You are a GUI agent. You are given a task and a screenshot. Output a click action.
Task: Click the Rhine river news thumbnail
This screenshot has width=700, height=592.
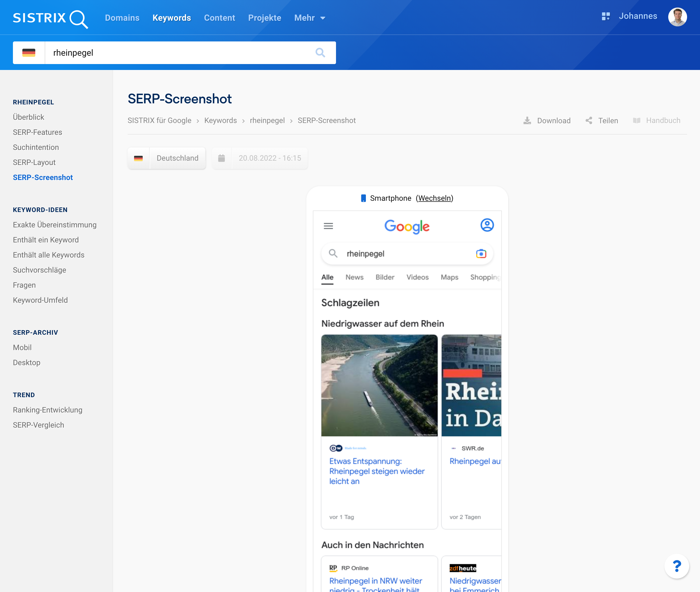pyautogui.click(x=379, y=385)
